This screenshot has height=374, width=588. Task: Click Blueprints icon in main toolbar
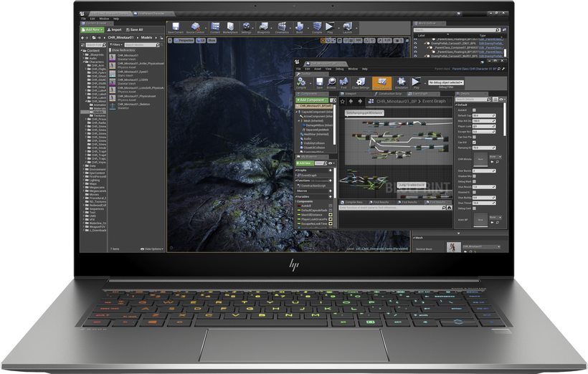263,27
